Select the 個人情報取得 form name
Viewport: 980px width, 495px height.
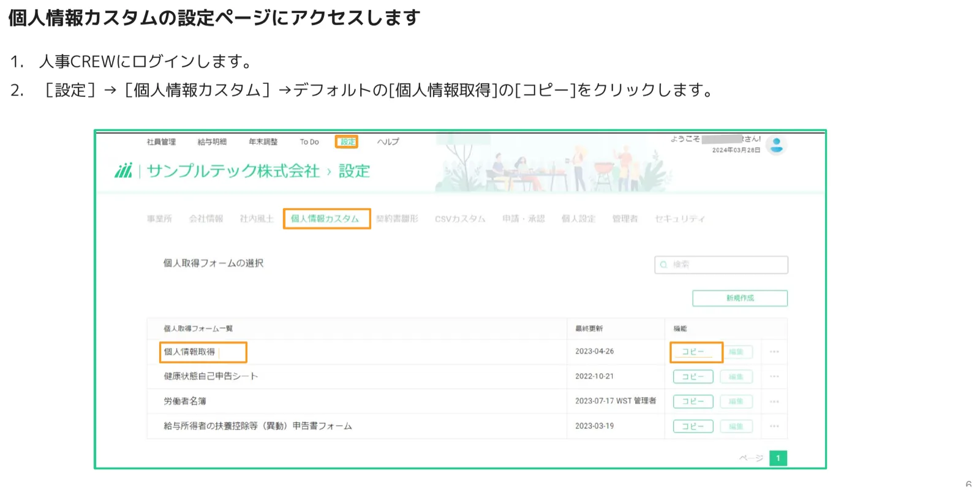click(x=189, y=352)
